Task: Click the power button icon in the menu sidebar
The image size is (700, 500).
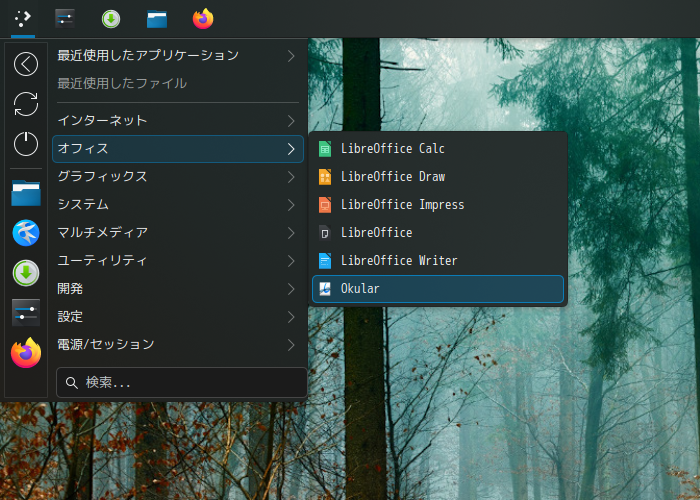Action: point(26,144)
